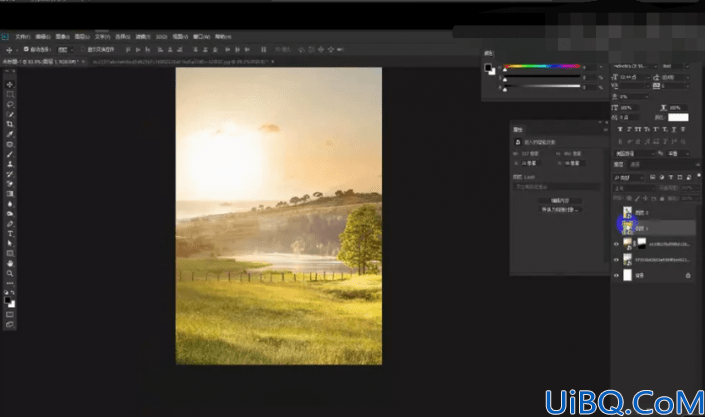The image size is (705, 417).
Task: Select the Clone Stamp tool
Action: pos(10,164)
